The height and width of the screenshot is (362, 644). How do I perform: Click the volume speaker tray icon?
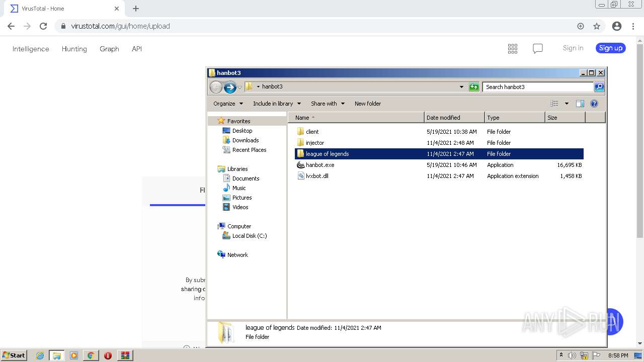(572, 355)
